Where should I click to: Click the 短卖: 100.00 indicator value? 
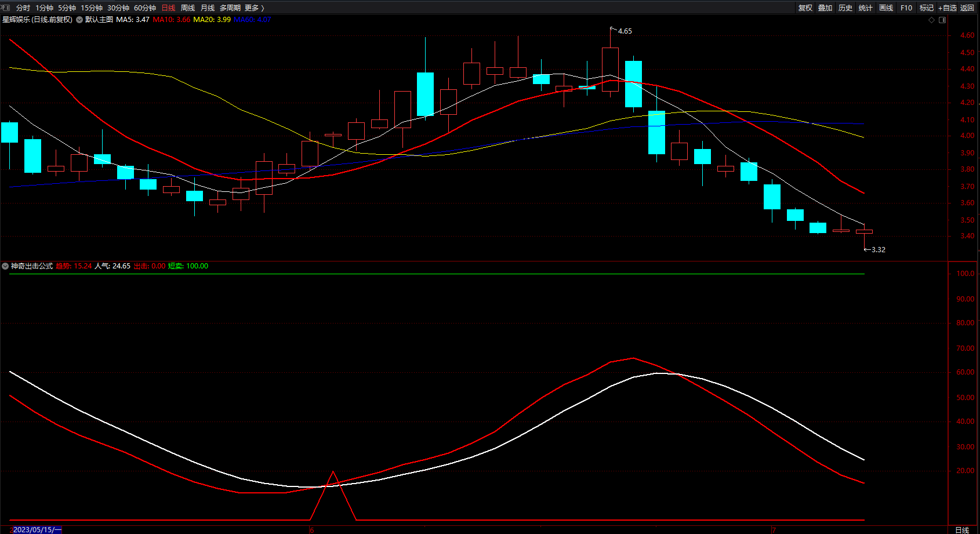(188, 266)
